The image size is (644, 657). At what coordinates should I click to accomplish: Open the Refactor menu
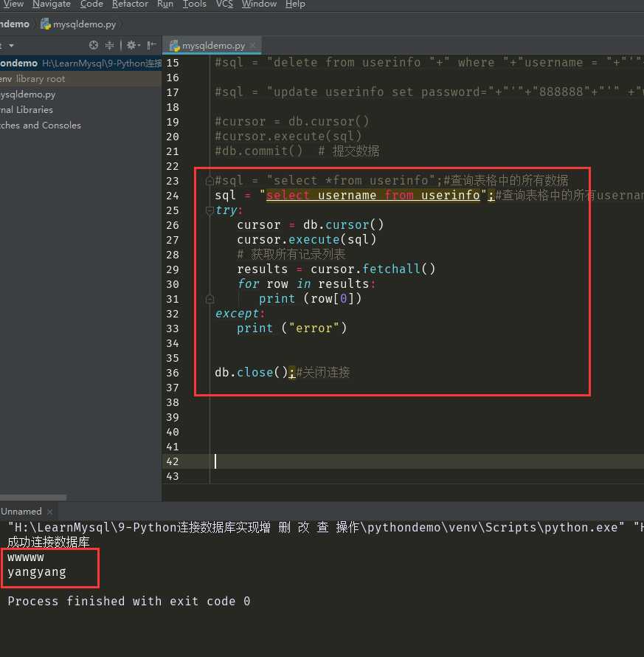click(130, 4)
